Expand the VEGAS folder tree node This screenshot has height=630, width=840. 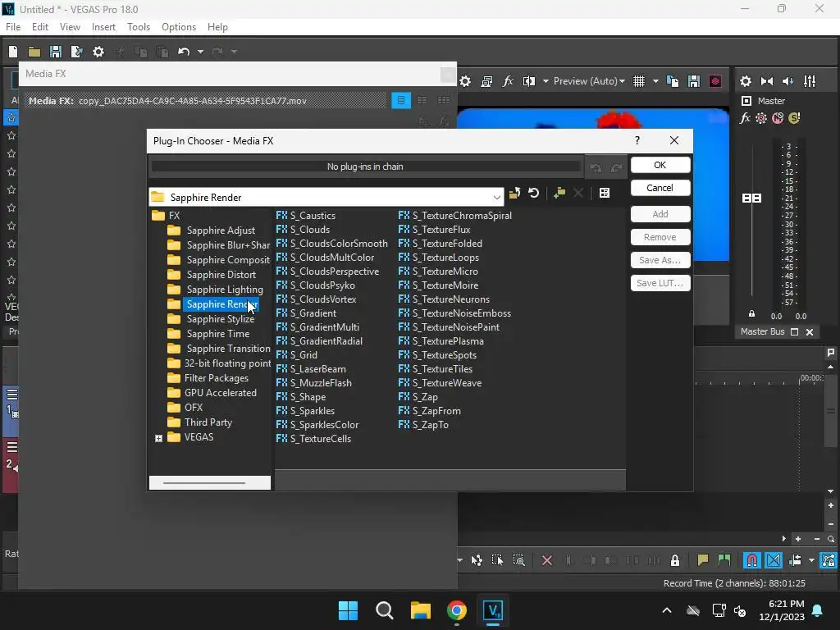click(158, 438)
